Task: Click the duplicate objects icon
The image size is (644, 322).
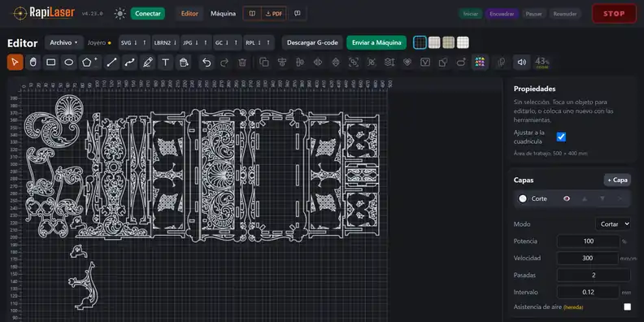Action: point(264,63)
